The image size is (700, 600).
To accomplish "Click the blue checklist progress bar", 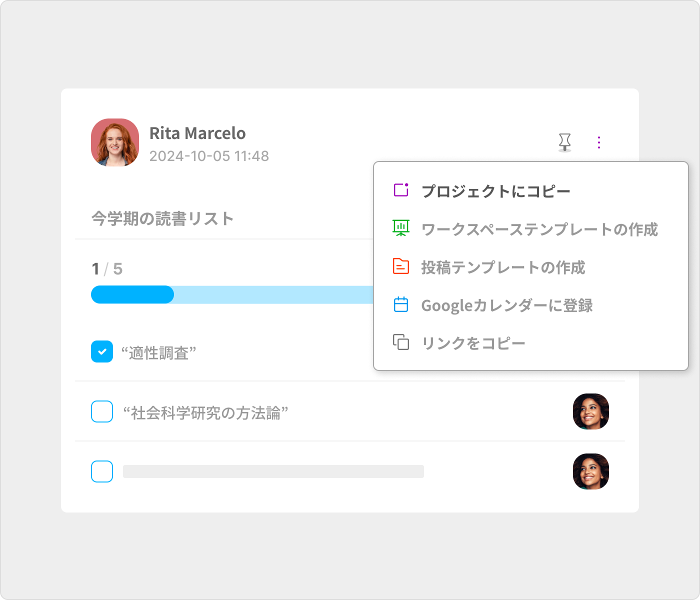I will point(230,294).
